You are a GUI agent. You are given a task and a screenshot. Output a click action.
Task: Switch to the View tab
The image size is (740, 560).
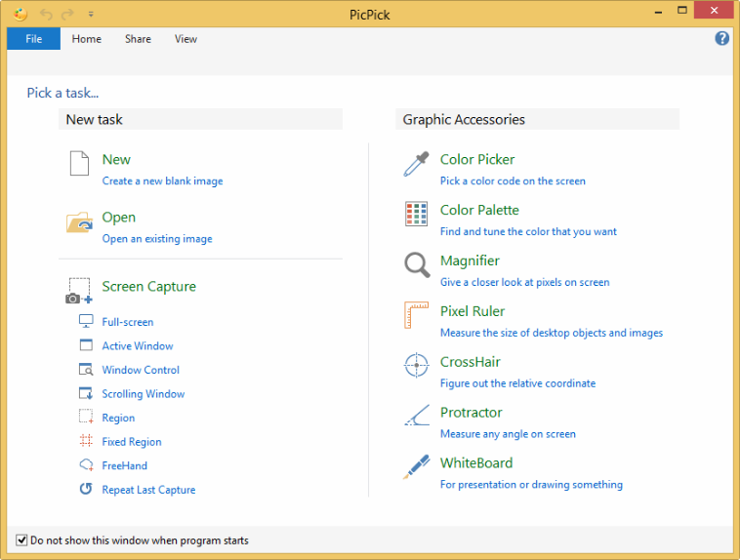coord(185,39)
